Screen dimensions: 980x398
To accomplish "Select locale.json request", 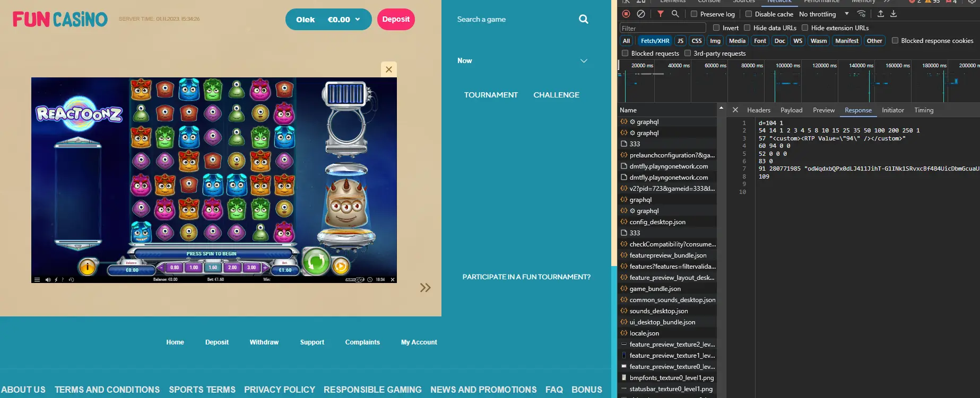I will point(667,333).
